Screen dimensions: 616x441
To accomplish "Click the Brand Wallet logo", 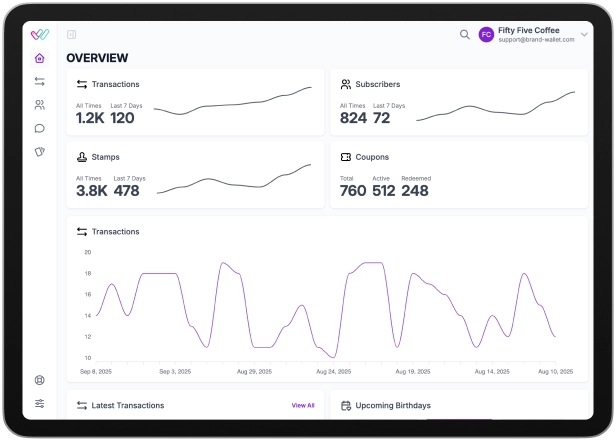I will (x=39, y=34).
